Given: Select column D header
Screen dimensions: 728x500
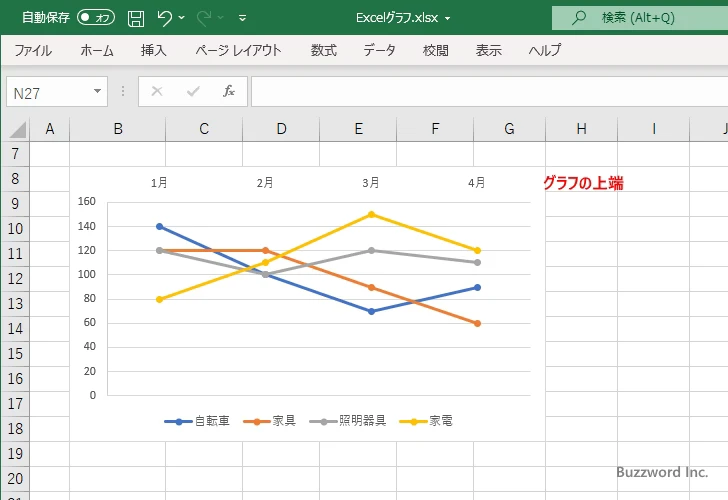Looking at the screenshot, I should [x=281, y=129].
